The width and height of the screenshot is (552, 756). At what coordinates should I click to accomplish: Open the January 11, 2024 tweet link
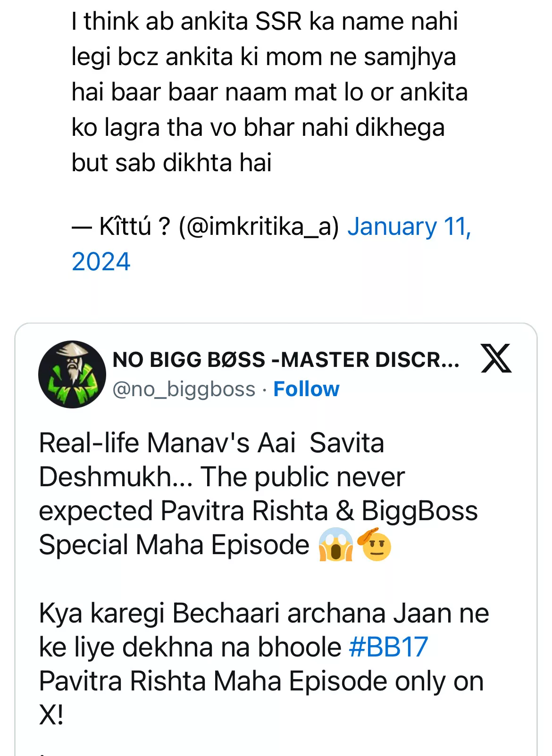pos(409,227)
